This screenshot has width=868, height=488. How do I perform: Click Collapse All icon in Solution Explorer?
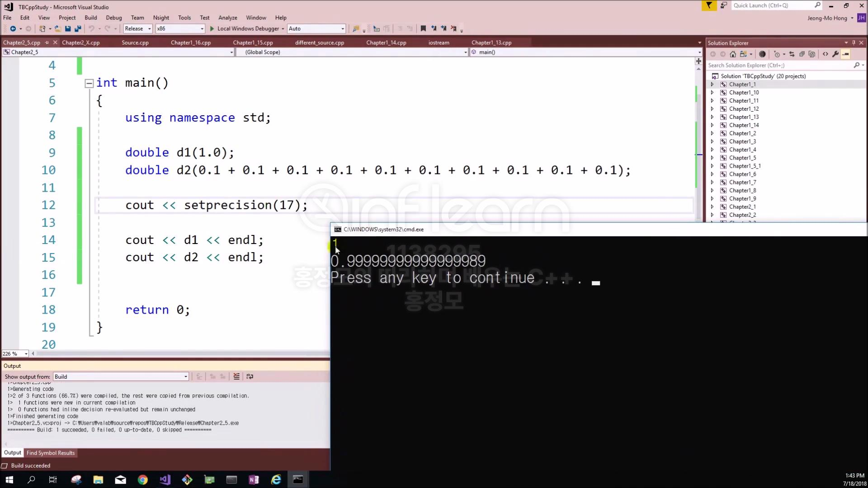802,54
